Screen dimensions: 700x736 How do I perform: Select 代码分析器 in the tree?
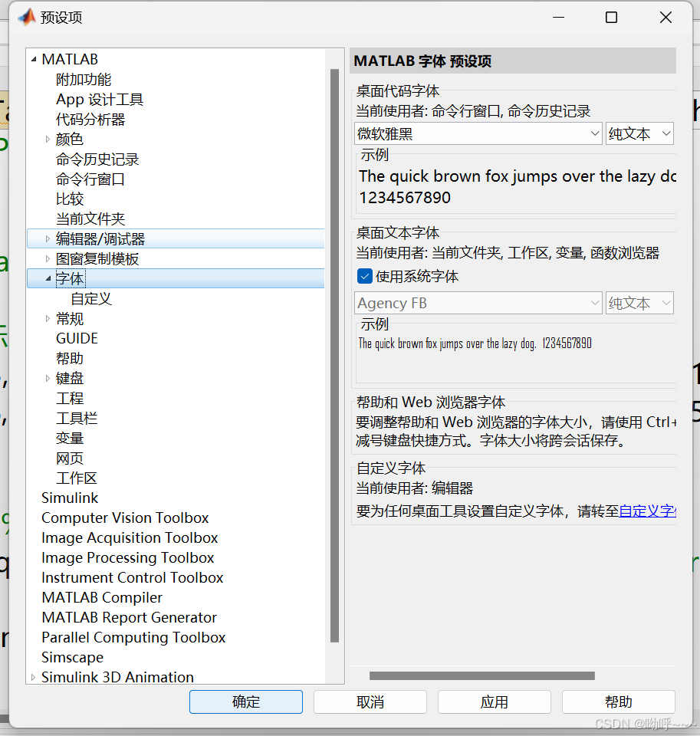[90, 120]
